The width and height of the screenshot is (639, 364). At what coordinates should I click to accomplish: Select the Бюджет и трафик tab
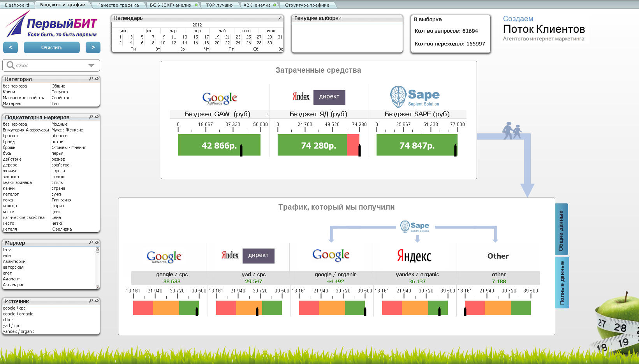63,5
